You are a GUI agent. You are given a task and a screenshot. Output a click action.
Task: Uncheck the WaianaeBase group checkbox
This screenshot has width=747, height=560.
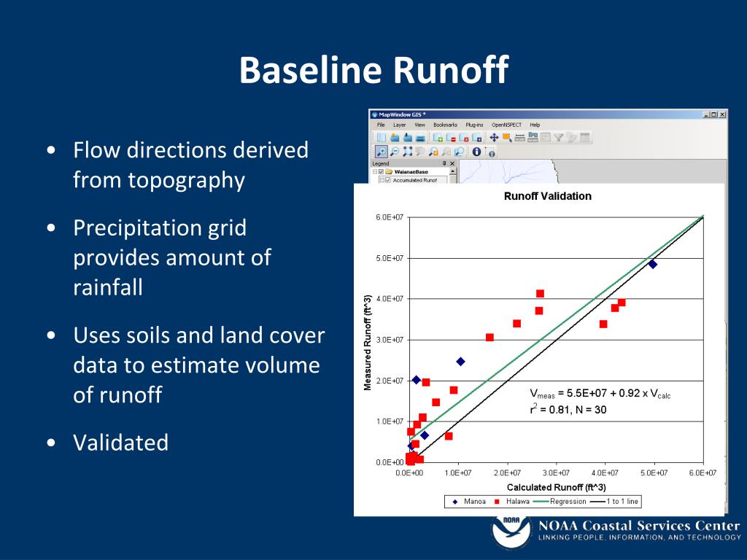click(381, 172)
